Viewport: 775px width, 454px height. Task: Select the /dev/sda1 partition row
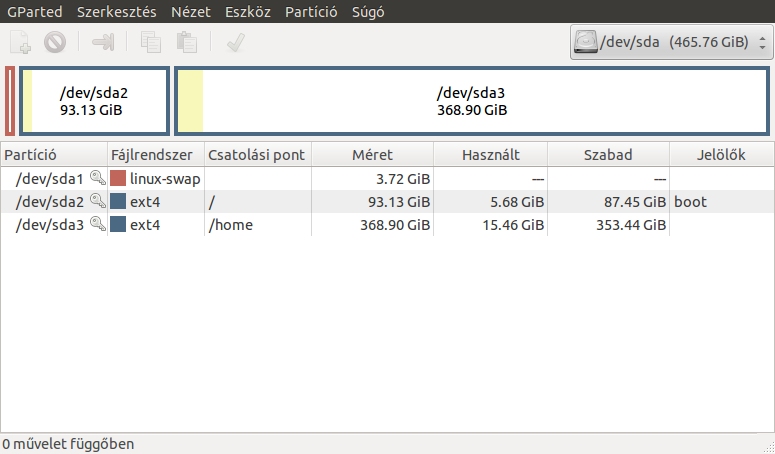coord(388,178)
